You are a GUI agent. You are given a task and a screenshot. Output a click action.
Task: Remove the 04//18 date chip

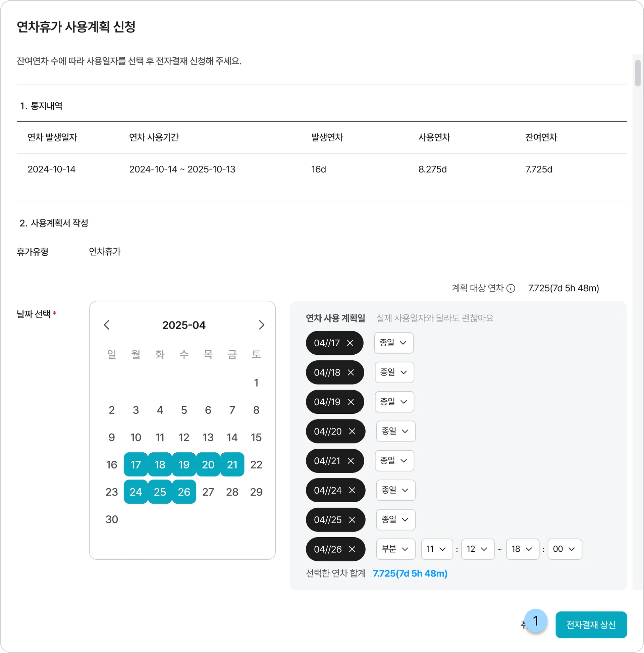coord(352,372)
